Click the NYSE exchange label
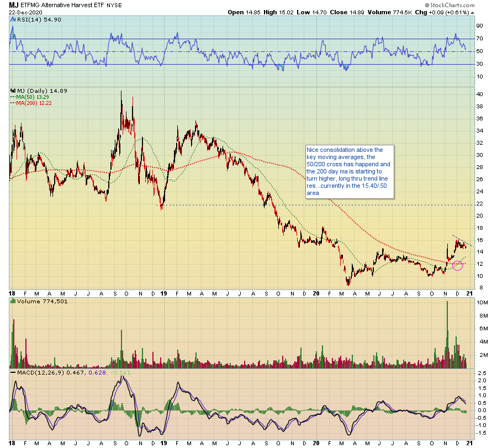 [114, 6]
